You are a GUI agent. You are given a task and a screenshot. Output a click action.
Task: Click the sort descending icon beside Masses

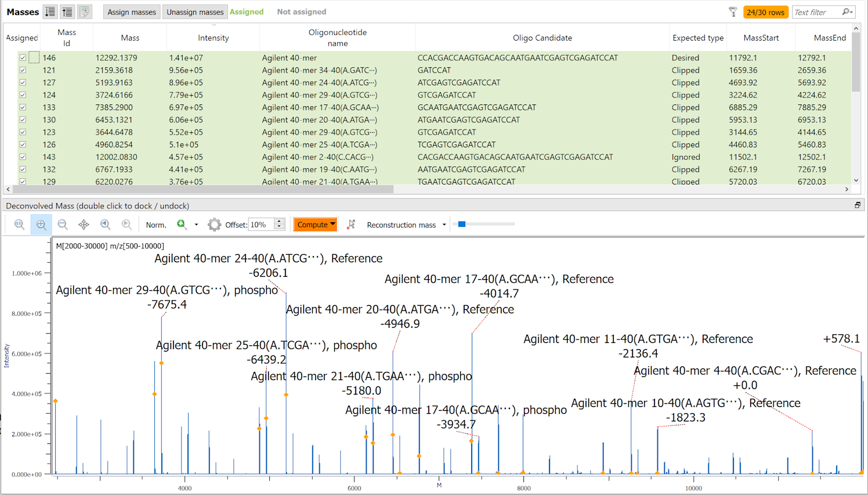pyautogui.click(x=50, y=12)
